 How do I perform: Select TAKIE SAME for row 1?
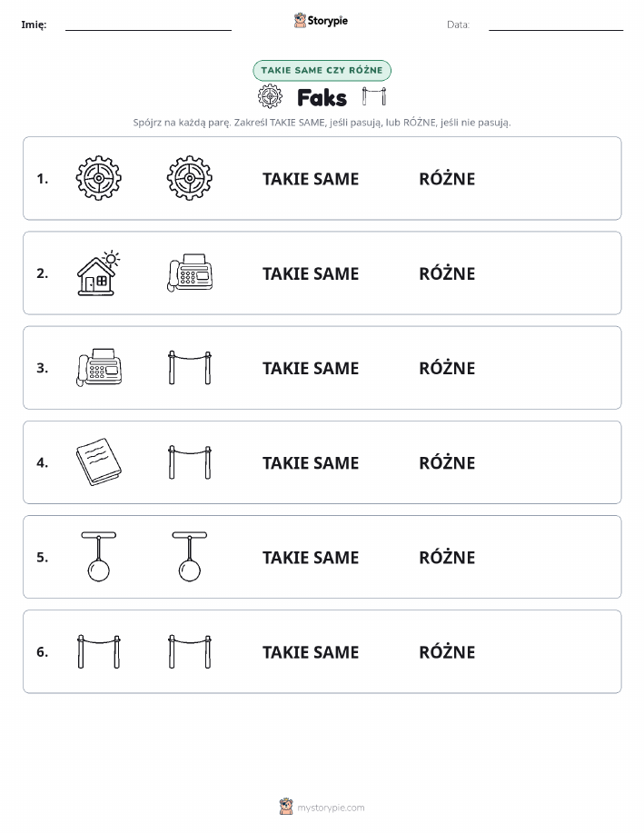tap(311, 179)
